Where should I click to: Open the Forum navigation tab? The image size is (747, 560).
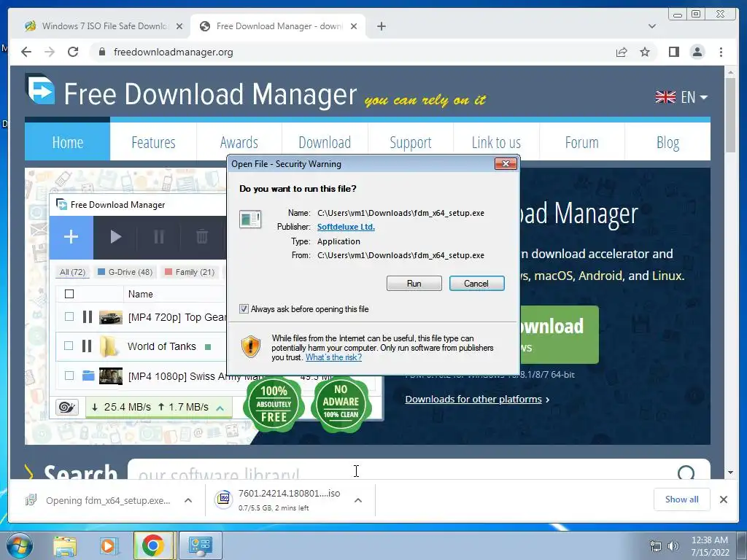pos(581,142)
